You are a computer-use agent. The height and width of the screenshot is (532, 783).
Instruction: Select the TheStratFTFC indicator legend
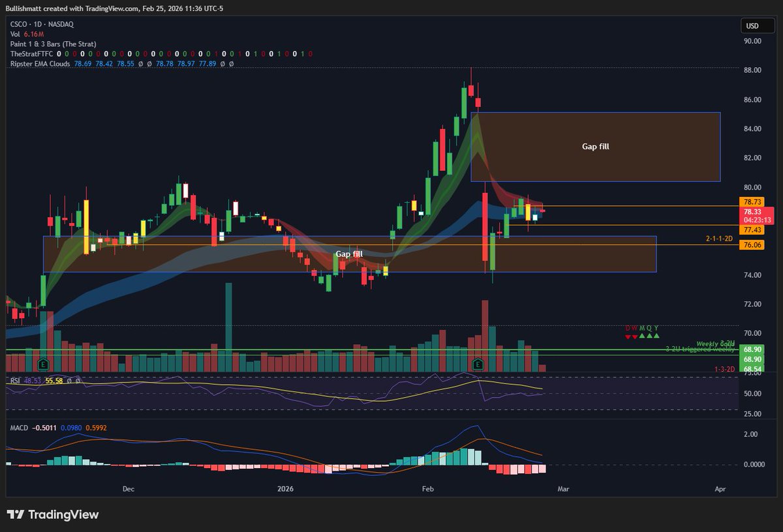(162, 54)
